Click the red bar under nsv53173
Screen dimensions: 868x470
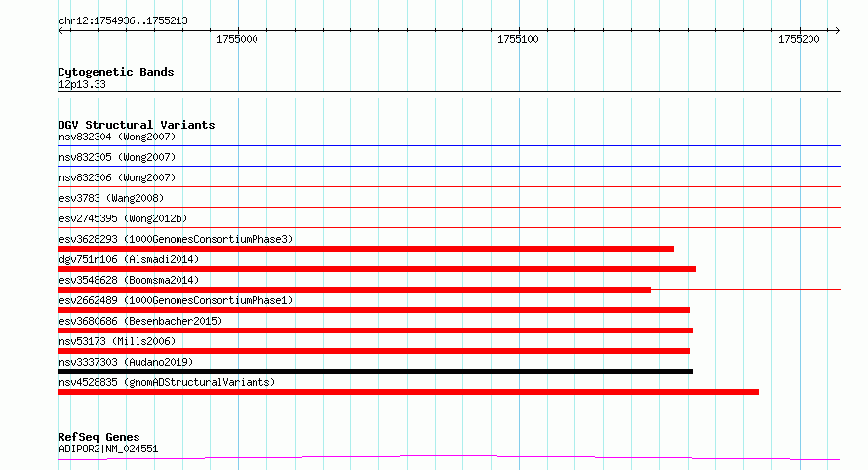[374, 351]
